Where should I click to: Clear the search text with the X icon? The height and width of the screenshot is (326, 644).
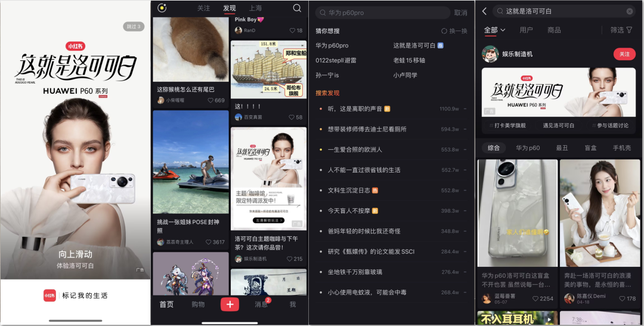click(x=630, y=11)
